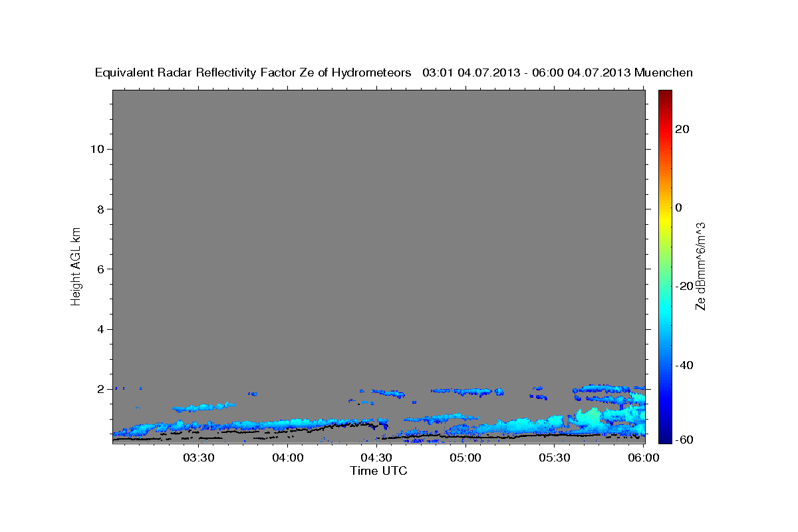Click the small cloud streak at 1.4 km near 03:30
The width and height of the screenshot is (798, 532).
click(203, 406)
